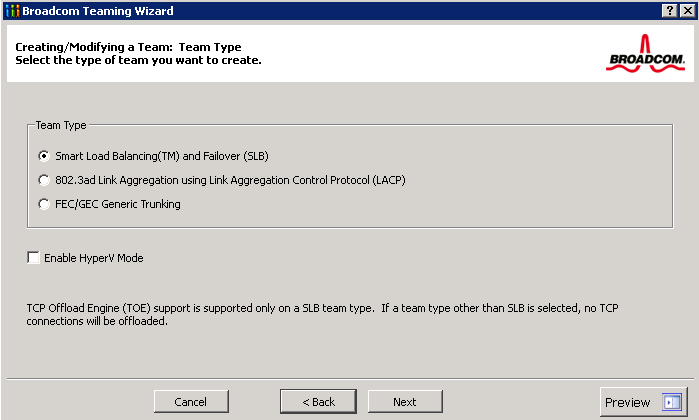Screen dimensions: 699x420
Task: Click the 'Creating/Modifying a Team: Team Type' heading
Action: tap(128, 47)
